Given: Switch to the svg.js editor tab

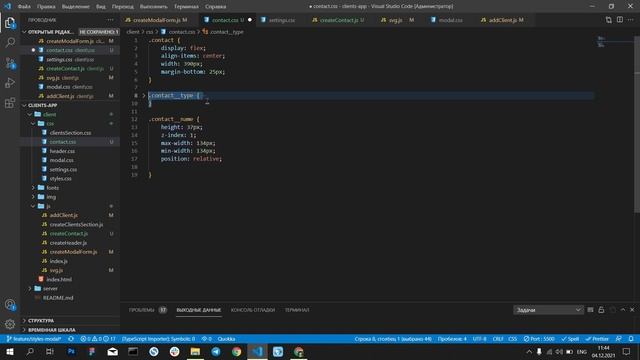Looking at the screenshot, I should pyautogui.click(x=397, y=20).
